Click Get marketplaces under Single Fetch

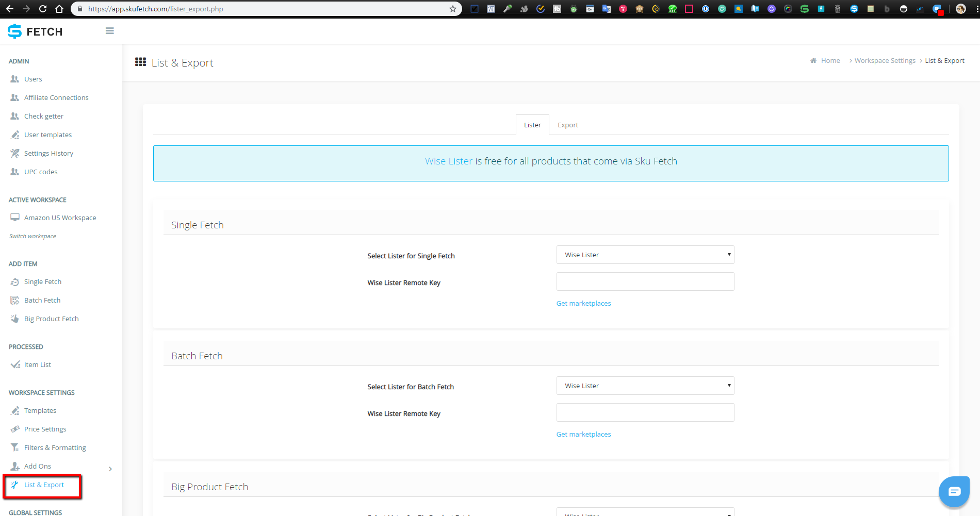[583, 303]
